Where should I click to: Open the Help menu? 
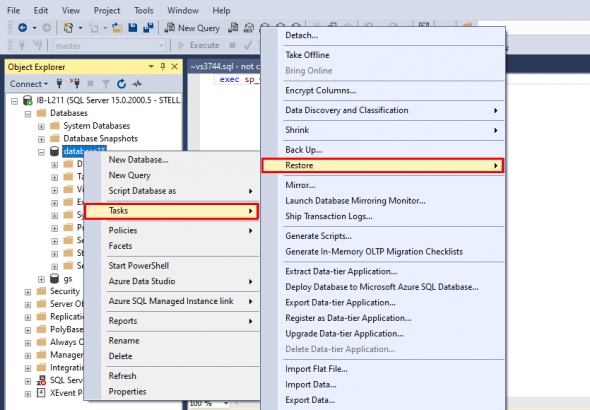pyautogui.click(x=221, y=10)
